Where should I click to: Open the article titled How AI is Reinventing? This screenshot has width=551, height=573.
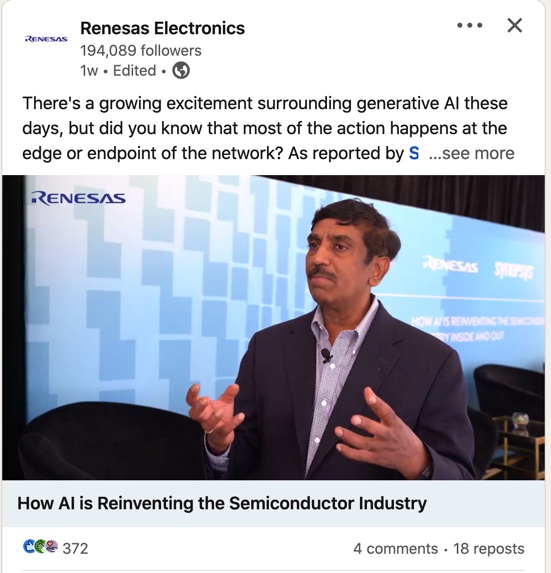click(222, 503)
